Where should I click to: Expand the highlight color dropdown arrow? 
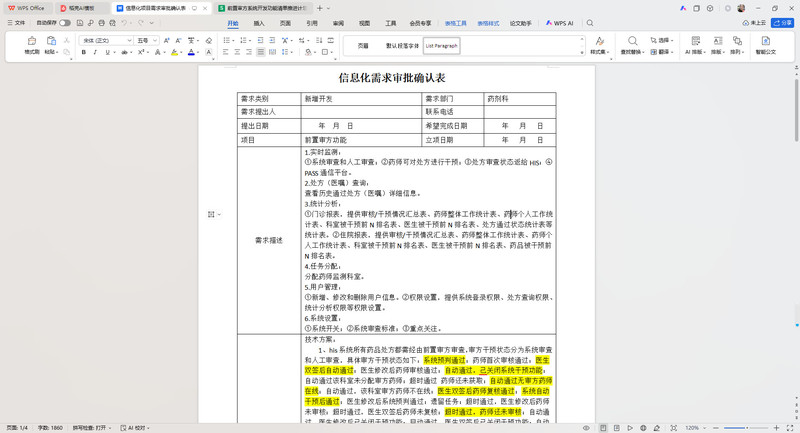click(181, 53)
